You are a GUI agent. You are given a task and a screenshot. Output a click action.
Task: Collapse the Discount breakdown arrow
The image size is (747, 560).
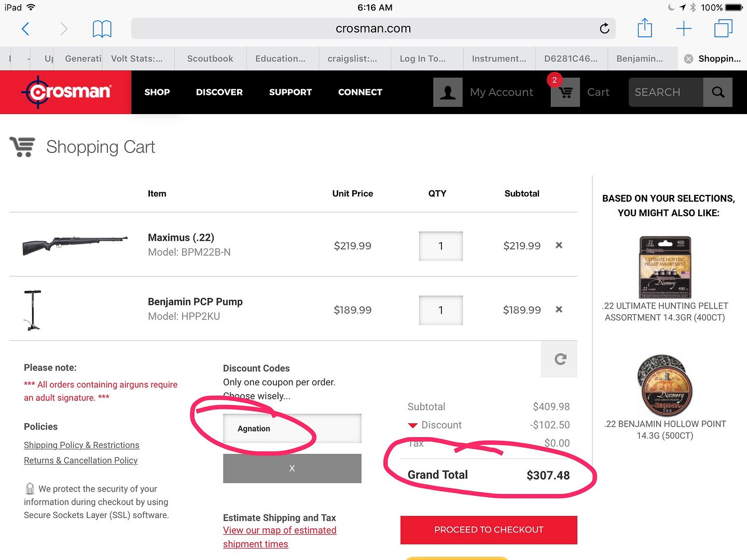tap(413, 426)
